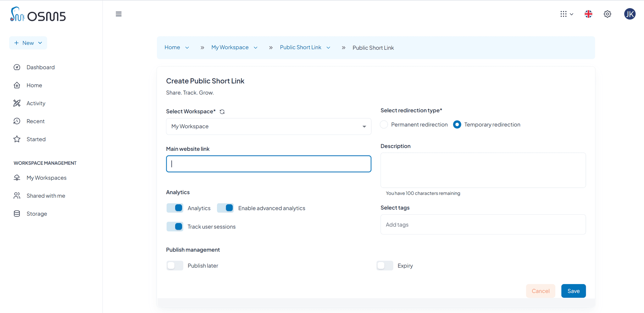Select Permanent redirection radio
644x313 pixels.
click(x=384, y=124)
